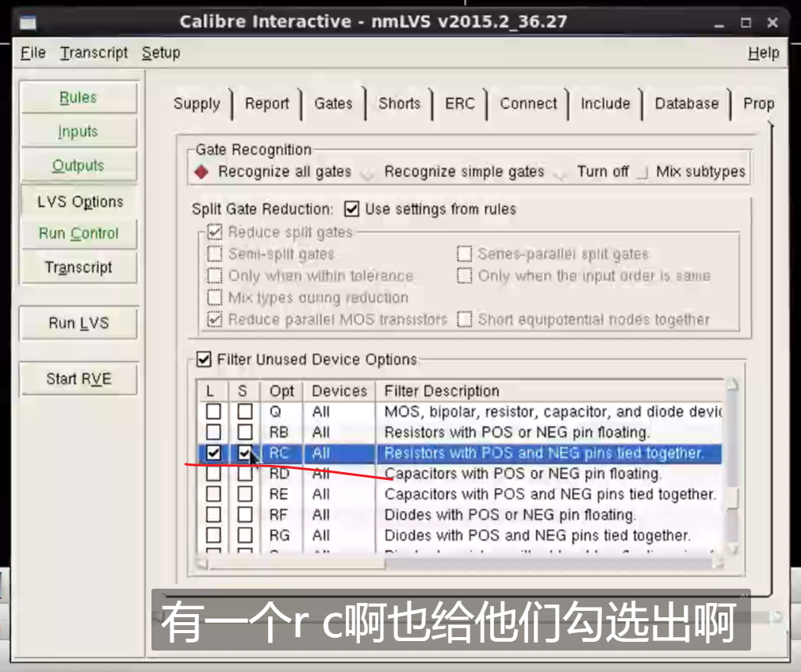Screen dimensions: 801x672
Task: Toggle the L checkbox for row RE
Action: [213, 494]
